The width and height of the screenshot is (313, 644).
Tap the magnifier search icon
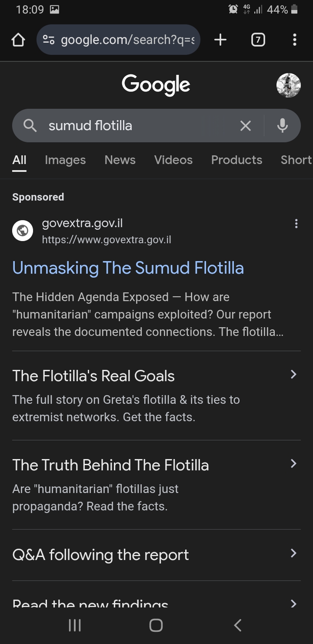coord(30,126)
